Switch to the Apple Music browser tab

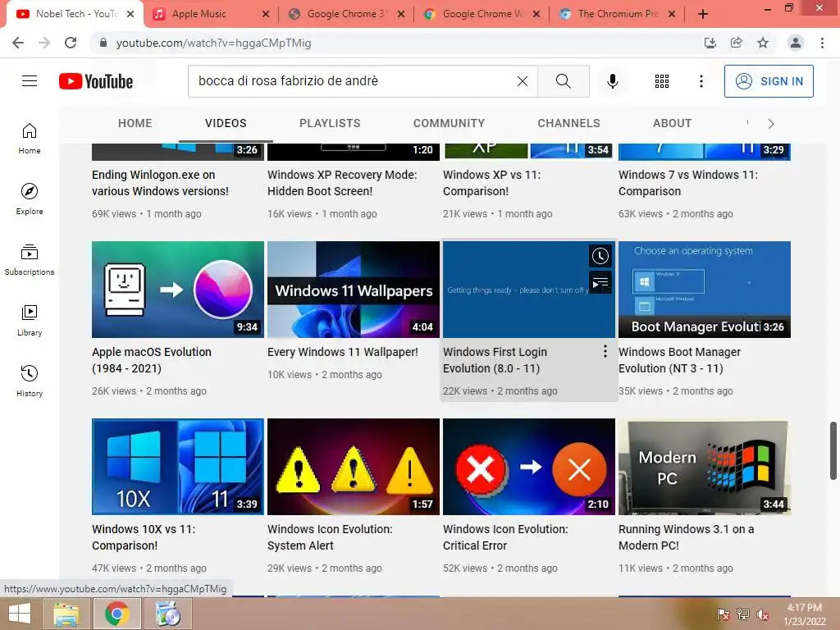tap(210, 14)
